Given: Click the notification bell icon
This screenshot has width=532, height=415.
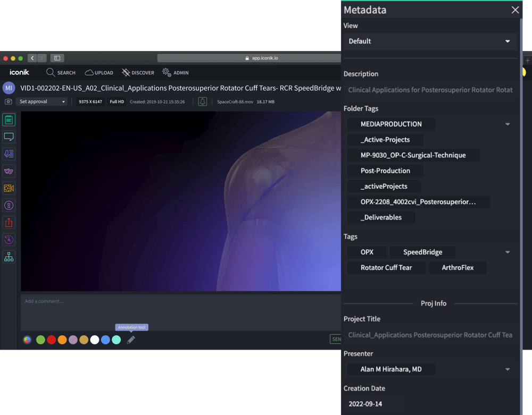Looking at the screenshot, I should [203, 101].
